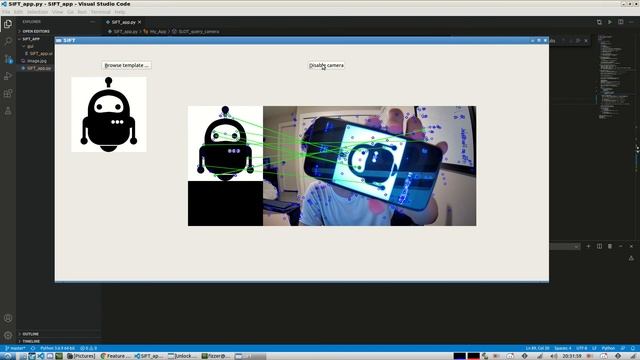Close the terminal panel
This screenshot has width=640, height=360.
pos(631,246)
